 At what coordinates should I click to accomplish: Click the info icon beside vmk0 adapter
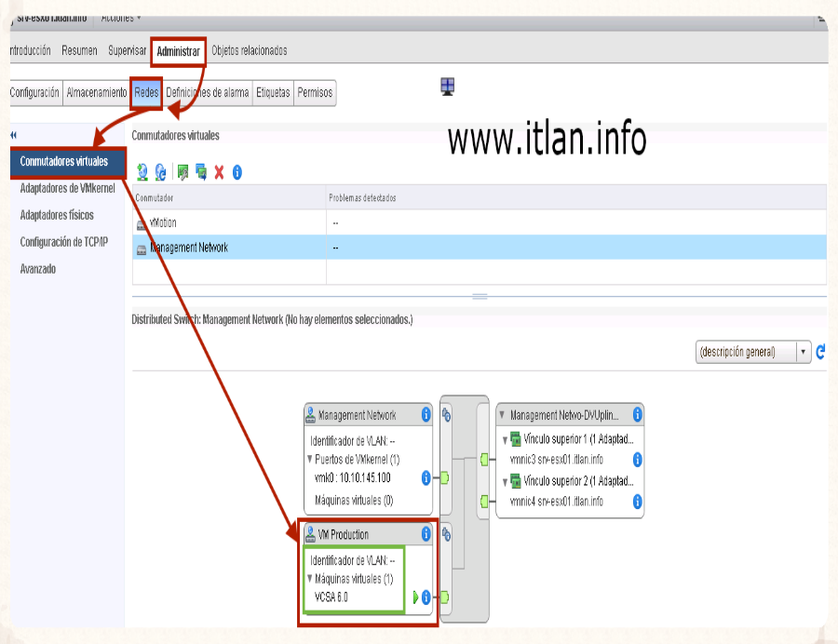(x=426, y=477)
